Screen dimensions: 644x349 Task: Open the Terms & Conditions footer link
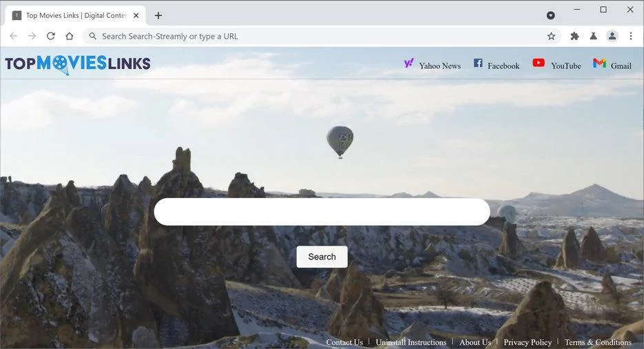[598, 342]
